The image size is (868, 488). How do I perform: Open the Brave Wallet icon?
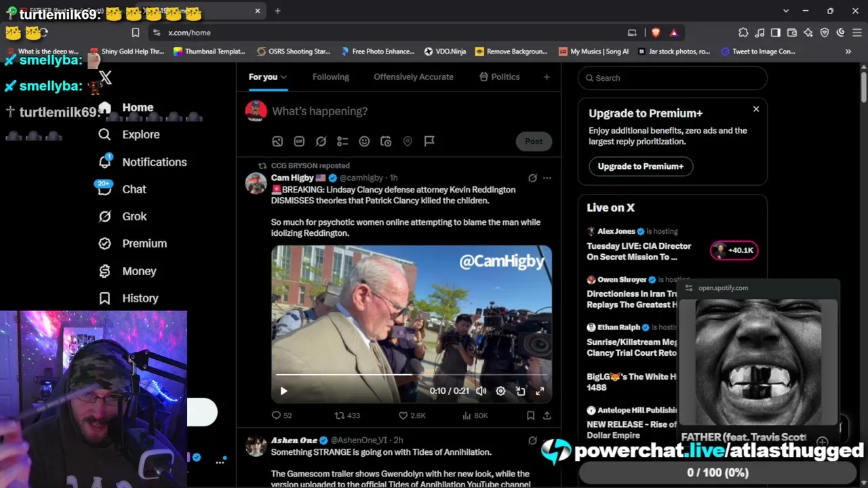pos(792,33)
